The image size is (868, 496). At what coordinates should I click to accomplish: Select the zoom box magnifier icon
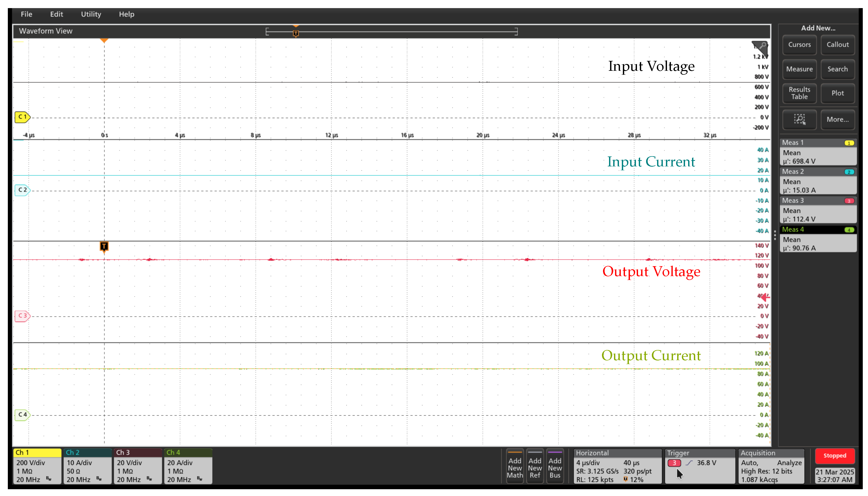(x=799, y=120)
